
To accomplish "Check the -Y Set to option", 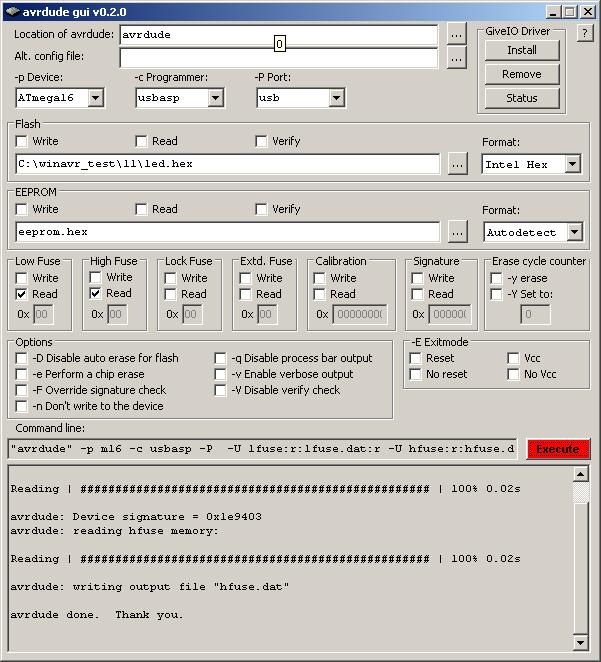I will [496, 294].
